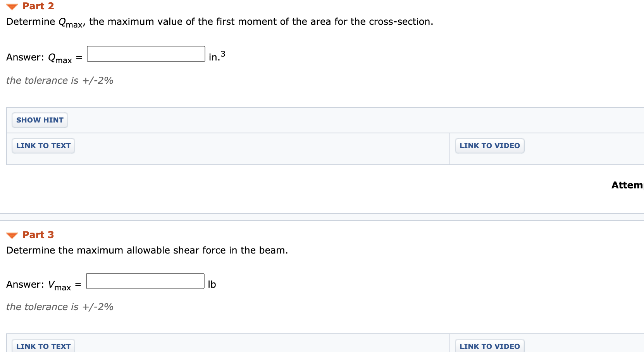This screenshot has width=644, height=352.
Task: Click the Part 2 Qmax question text
Action: point(220,22)
